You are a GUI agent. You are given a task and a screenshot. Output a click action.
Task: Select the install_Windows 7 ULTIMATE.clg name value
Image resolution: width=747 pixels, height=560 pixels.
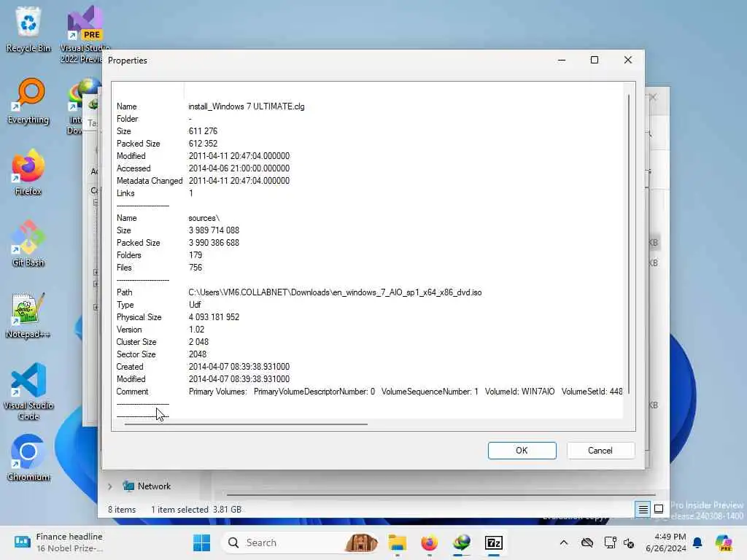[247, 106]
